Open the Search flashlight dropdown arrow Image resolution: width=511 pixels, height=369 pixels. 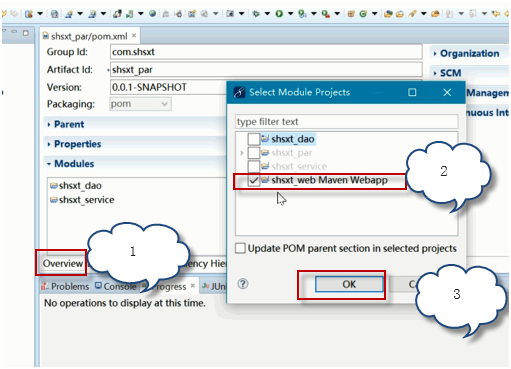point(424,14)
